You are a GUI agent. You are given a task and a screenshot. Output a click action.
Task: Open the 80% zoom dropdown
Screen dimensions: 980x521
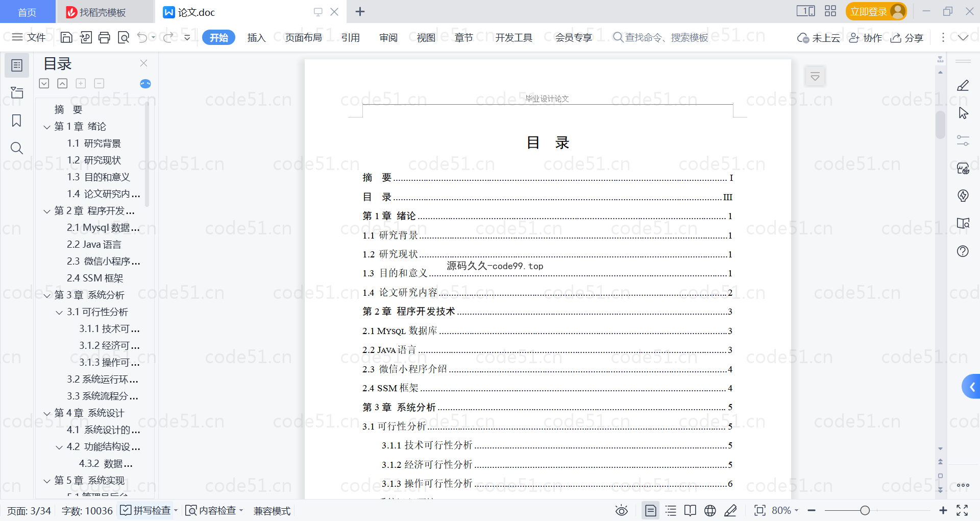point(785,510)
